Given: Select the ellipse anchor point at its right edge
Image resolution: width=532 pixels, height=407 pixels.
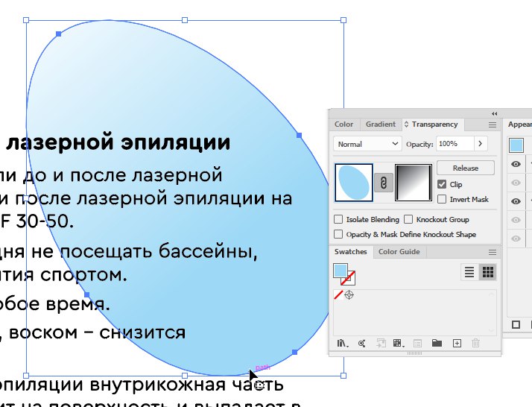Looking at the screenshot, I should (299, 136).
